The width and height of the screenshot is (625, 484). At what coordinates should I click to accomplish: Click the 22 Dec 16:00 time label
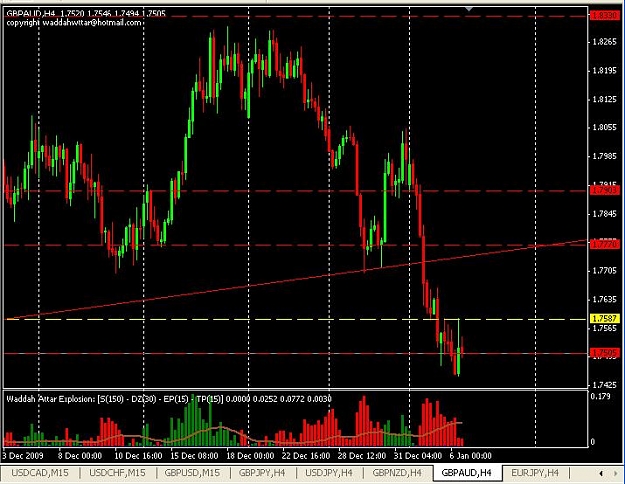click(306, 456)
